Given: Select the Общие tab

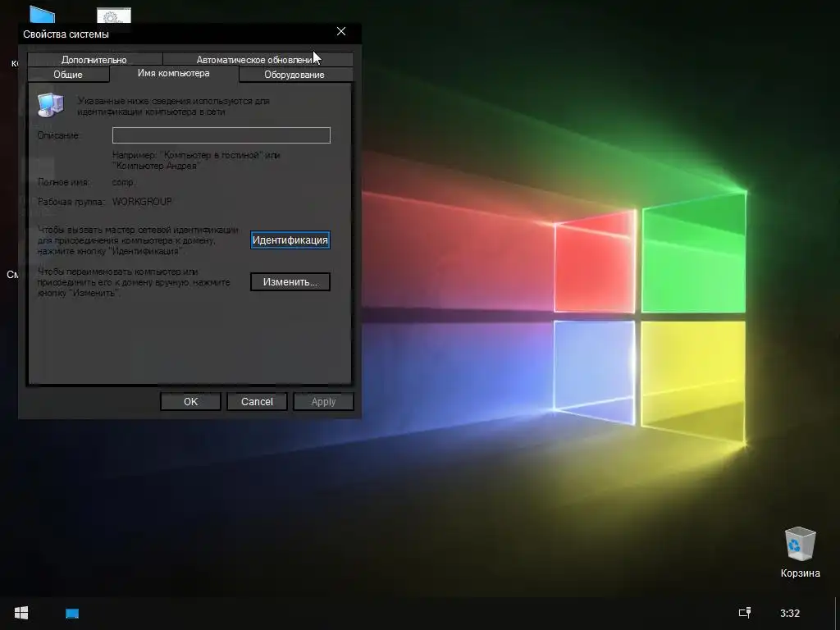Looking at the screenshot, I should click(68, 75).
